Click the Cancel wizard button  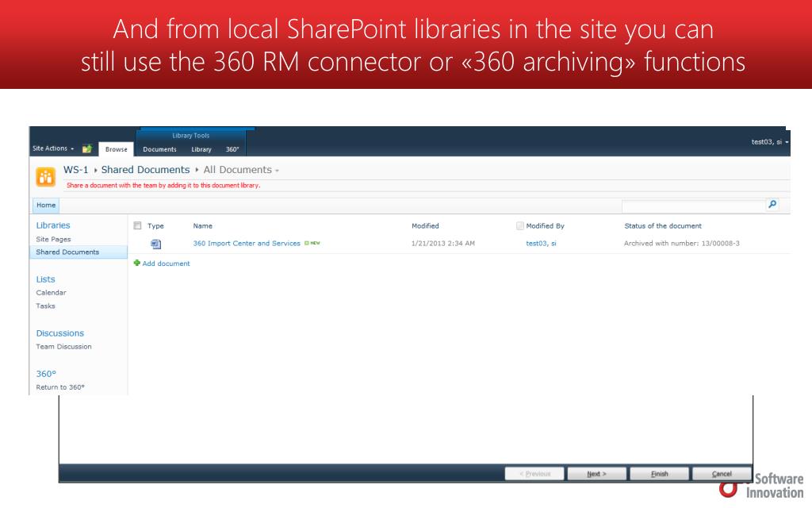(722, 474)
